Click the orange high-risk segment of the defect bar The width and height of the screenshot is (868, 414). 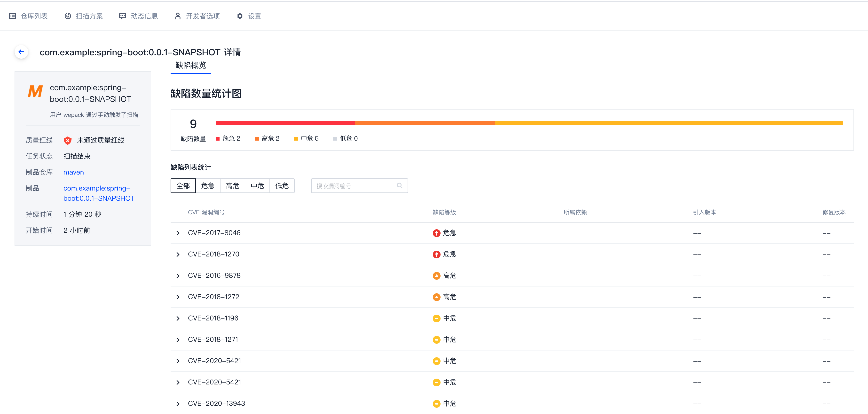pyautogui.click(x=425, y=123)
